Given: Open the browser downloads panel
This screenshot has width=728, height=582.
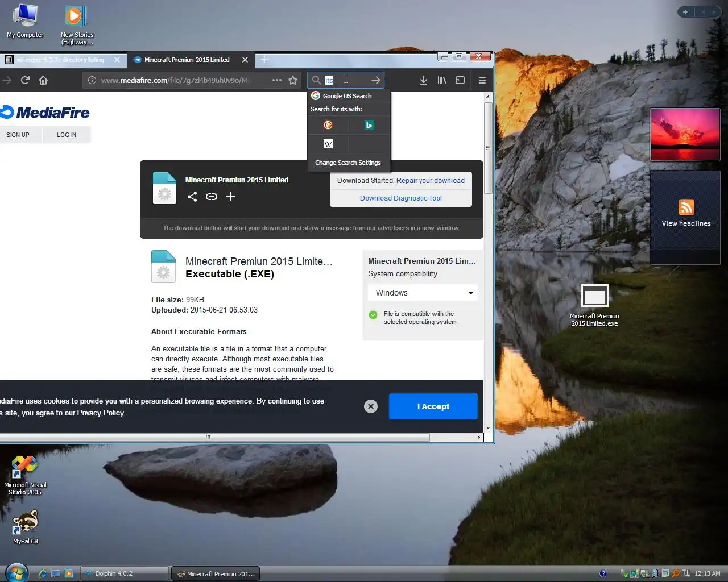Looking at the screenshot, I should pyautogui.click(x=424, y=80).
